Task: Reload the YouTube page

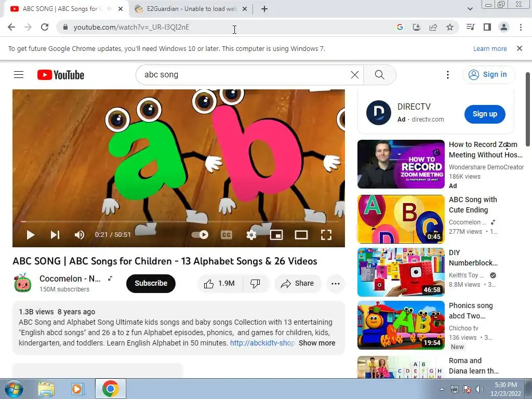Action: [x=45, y=27]
